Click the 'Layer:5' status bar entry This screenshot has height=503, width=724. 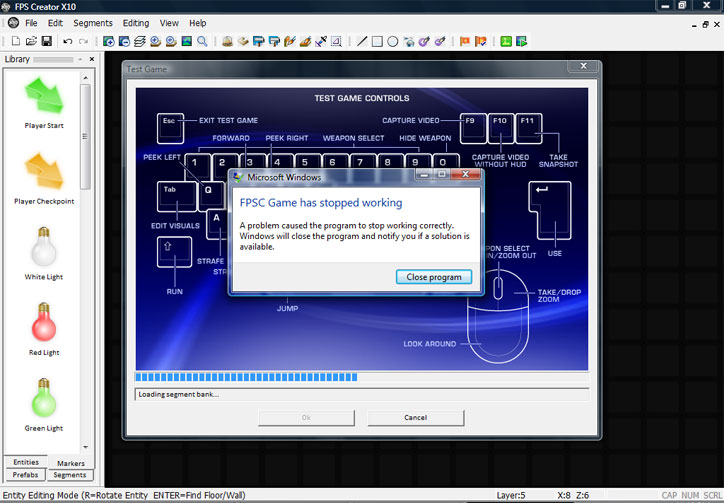click(x=511, y=496)
